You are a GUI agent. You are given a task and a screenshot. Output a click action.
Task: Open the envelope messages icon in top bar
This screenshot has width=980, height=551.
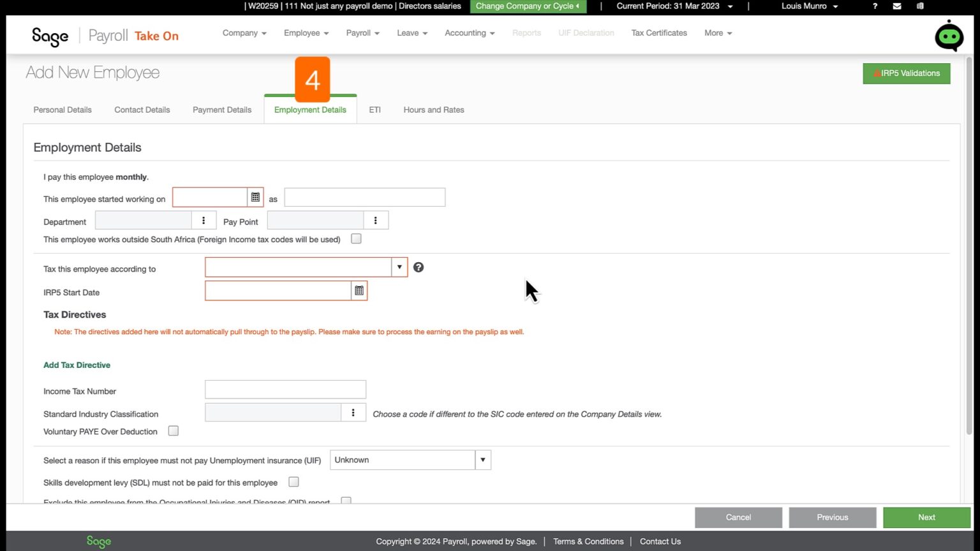click(896, 6)
